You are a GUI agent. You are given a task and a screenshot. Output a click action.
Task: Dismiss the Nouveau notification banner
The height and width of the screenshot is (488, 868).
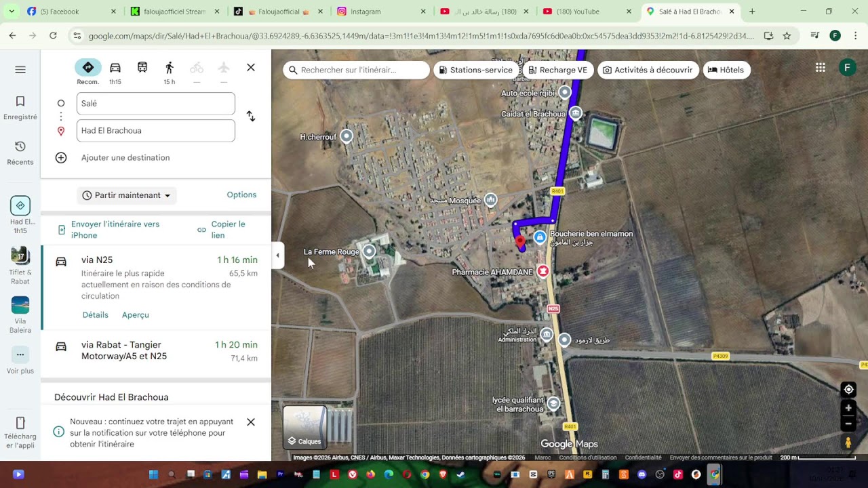pyautogui.click(x=251, y=422)
